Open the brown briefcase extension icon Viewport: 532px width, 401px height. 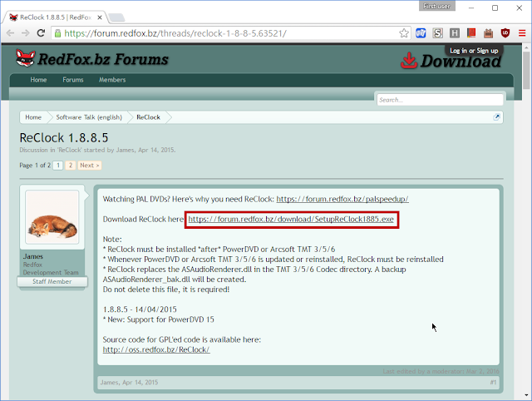tap(488, 33)
